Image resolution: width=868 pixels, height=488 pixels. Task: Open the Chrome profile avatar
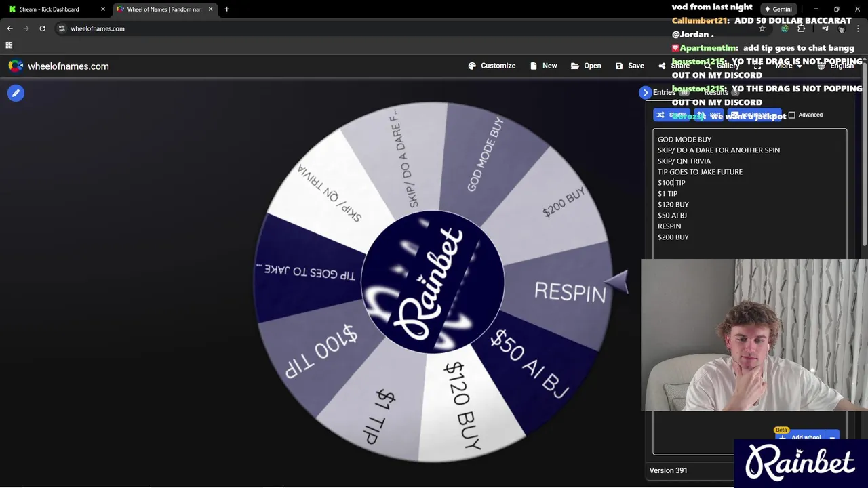click(x=842, y=28)
